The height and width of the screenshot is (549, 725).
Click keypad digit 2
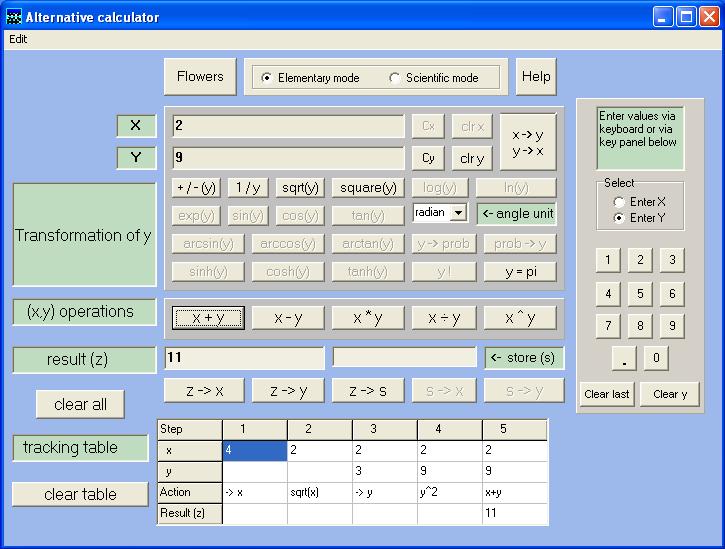pyautogui.click(x=640, y=260)
